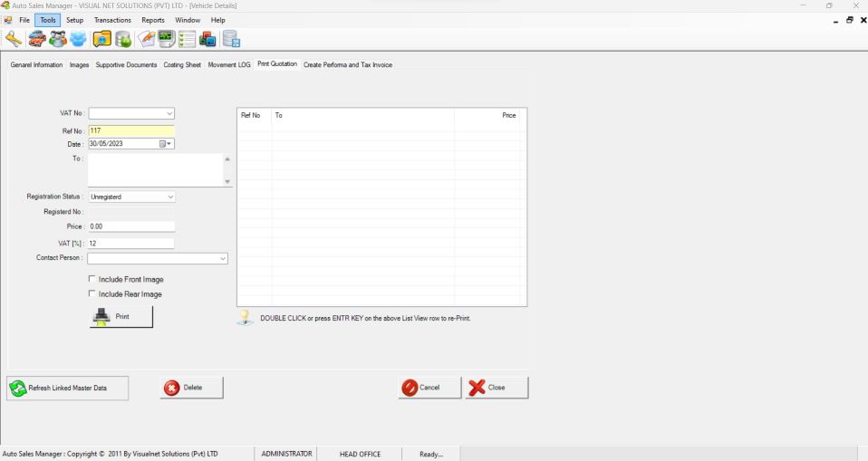Enable Include Front Image checkbox
The height and width of the screenshot is (461, 868).
(x=92, y=279)
